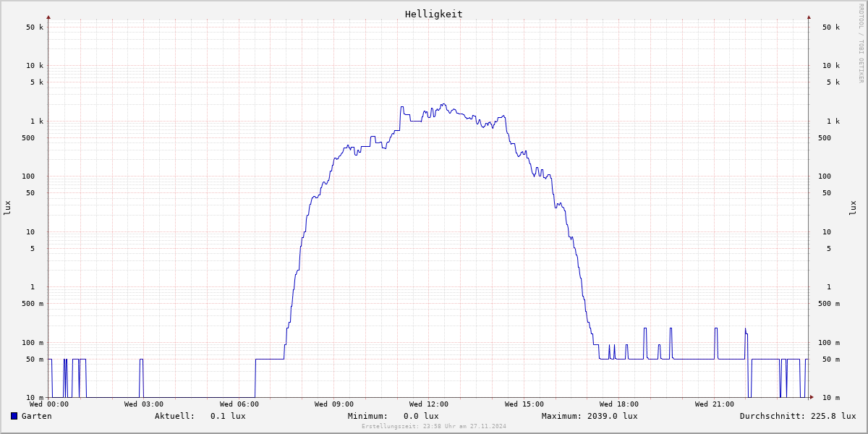This screenshot has height=434, width=868.
Task: Click the '50 m' tick on left axis
Action: 35,359
